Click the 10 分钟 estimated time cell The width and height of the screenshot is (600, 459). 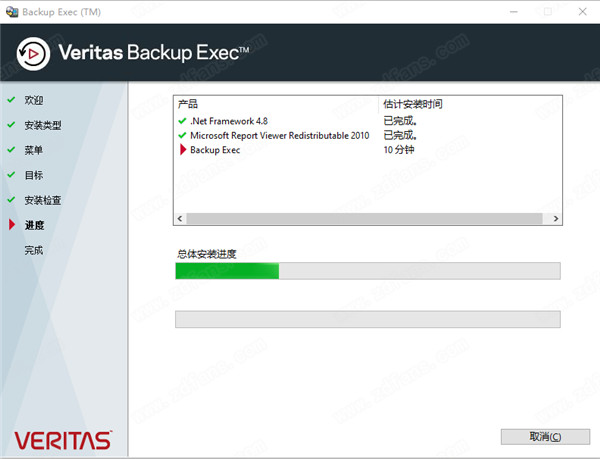(399, 150)
